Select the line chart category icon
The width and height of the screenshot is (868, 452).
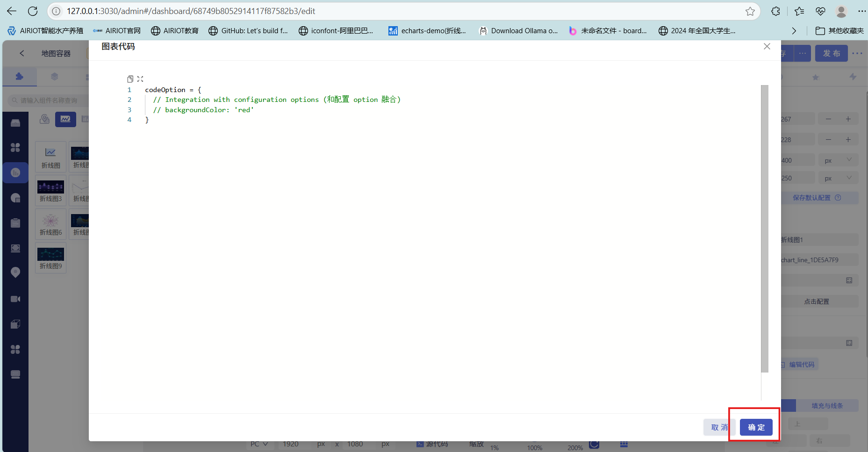tap(65, 119)
